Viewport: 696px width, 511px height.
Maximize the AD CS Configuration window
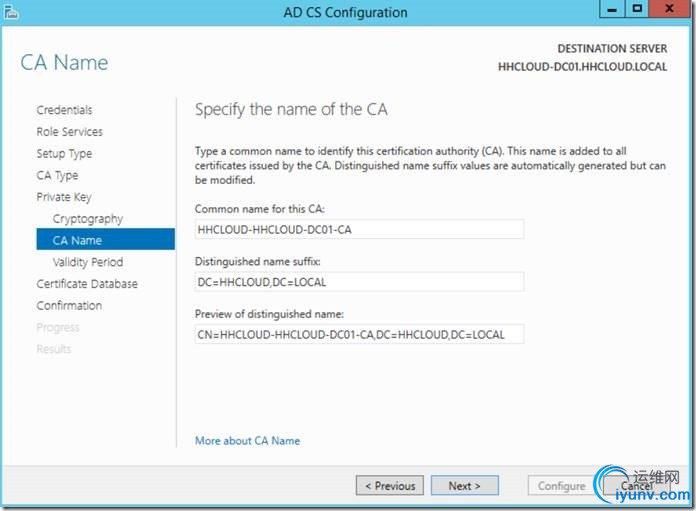coord(638,9)
